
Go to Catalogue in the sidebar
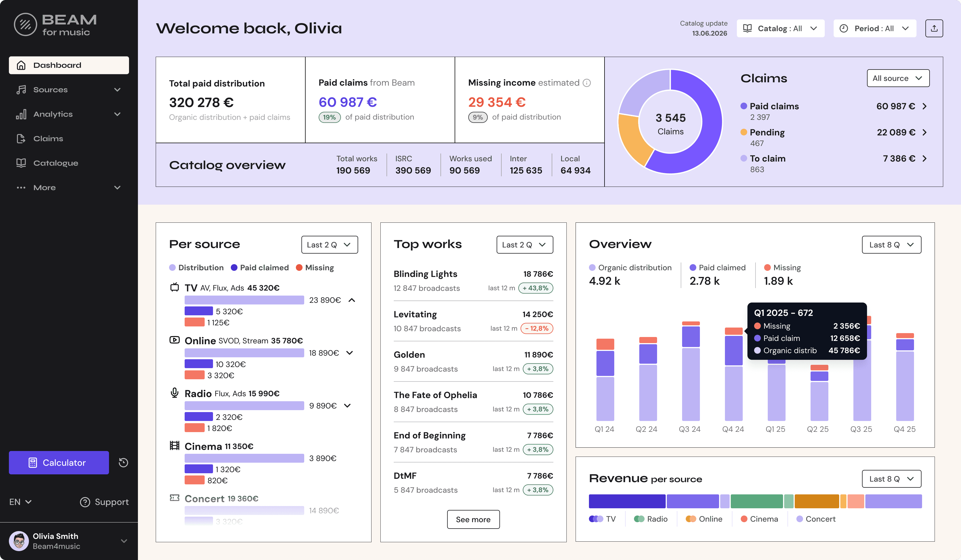(x=56, y=163)
